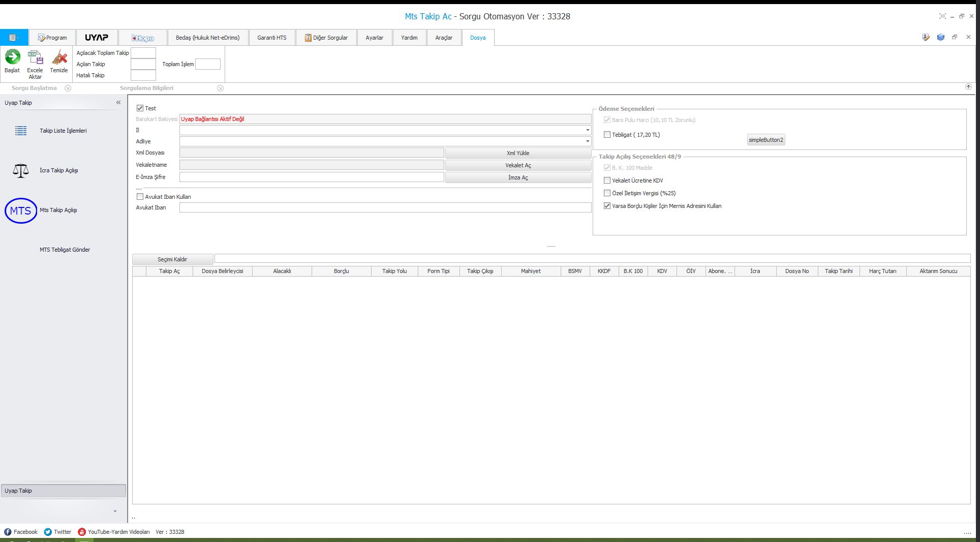Viewport: 980px width, 542px height.
Task: Check the Tebligat (17,20 TL) option
Action: pyautogui.click(x=607, y=135)
